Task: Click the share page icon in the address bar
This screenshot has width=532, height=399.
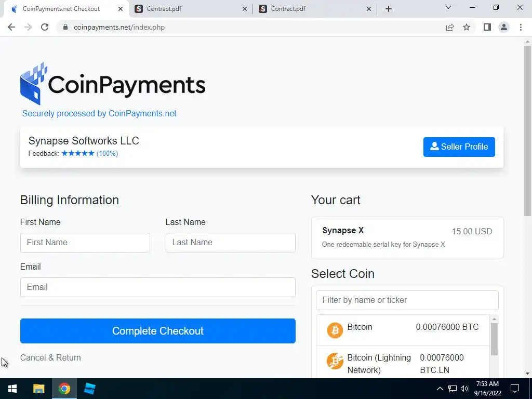Action: coord(450,27)
